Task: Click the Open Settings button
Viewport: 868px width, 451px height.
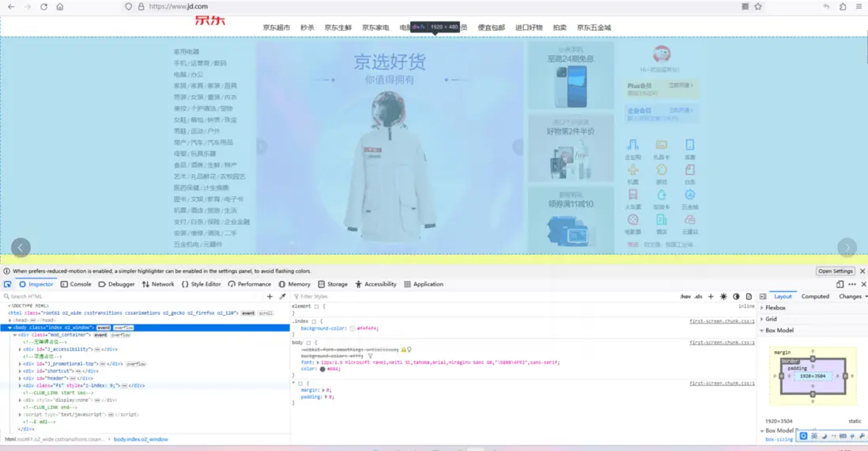Action: point(836,271)
